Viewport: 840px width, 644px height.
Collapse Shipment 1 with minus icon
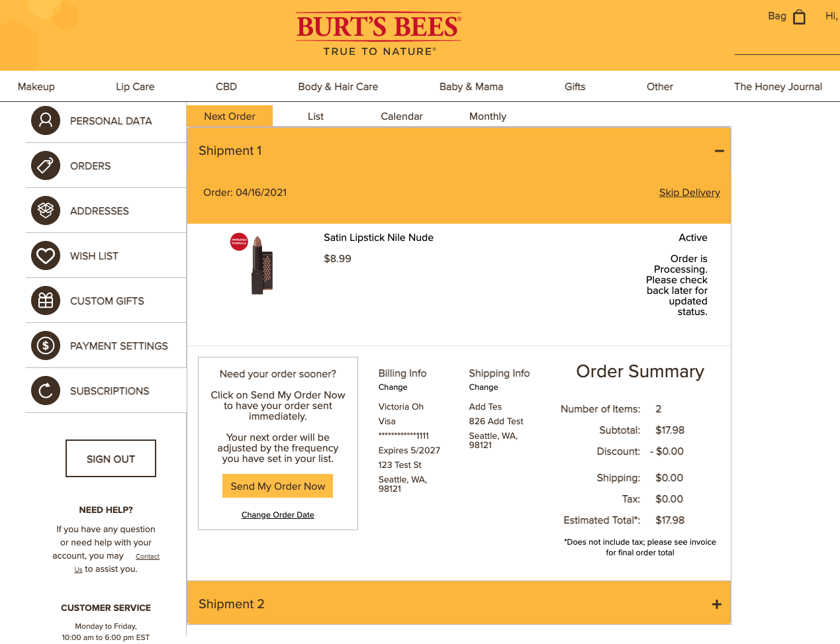click(719, 151)
